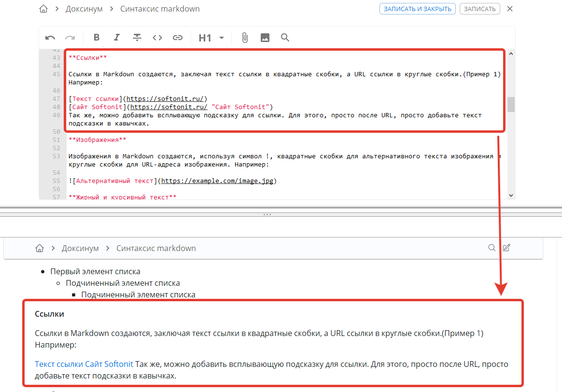
Task: Click the Undo arrow in editor toolbar
Action: pos(50,38)
